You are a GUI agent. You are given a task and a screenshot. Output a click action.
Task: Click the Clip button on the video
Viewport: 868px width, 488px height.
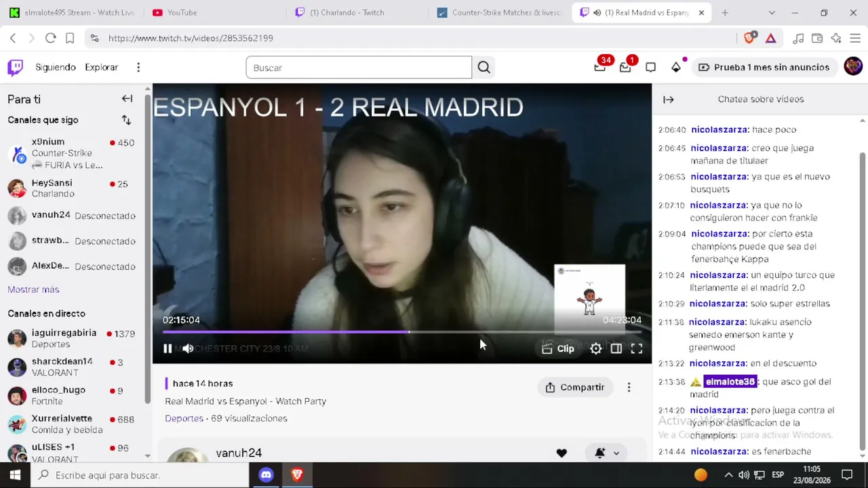558,348
